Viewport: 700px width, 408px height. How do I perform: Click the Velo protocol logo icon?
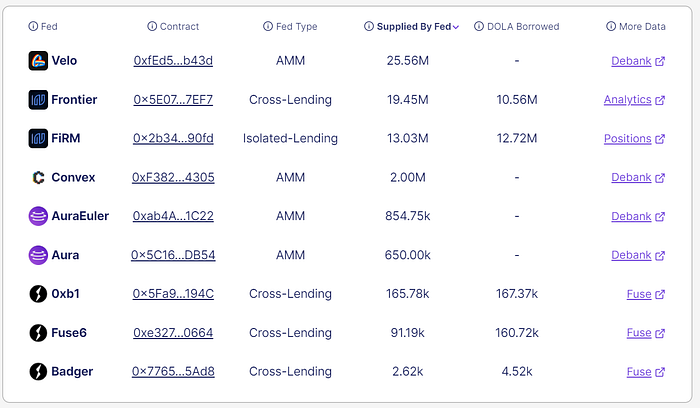tap(39, 61)
